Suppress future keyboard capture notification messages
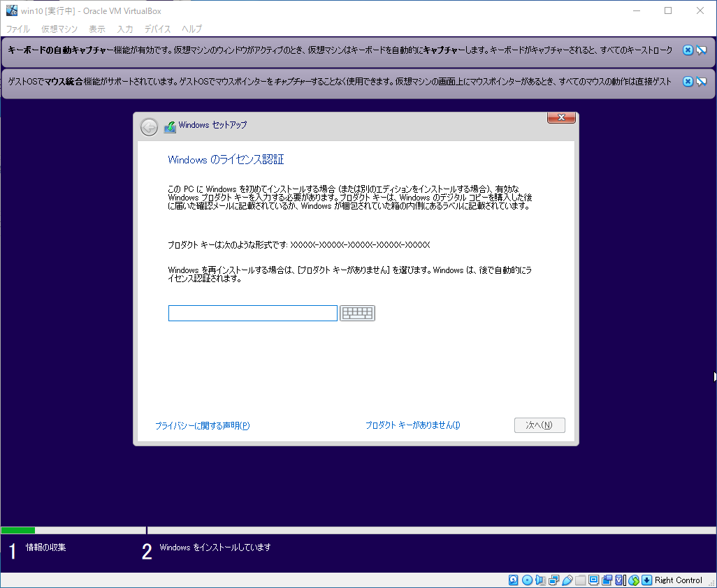The width and height of the screenshot is (717, 588). (702, 50)
